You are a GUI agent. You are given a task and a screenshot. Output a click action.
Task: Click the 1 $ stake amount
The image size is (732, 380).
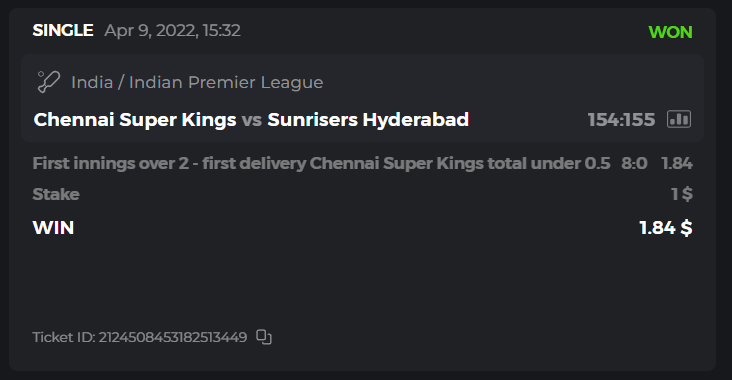point(682,194)
